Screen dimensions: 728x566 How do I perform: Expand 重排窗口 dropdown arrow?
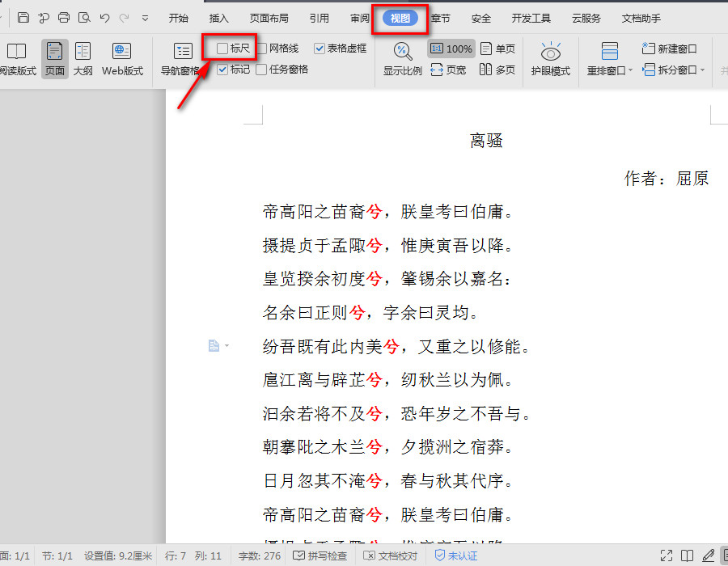tap(630, 70)
